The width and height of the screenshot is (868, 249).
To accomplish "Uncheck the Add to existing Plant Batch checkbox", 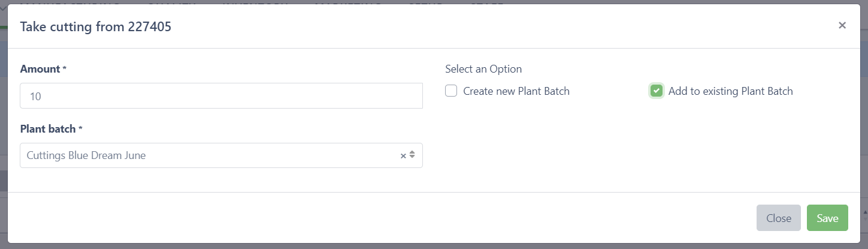I will coord(657,91).
